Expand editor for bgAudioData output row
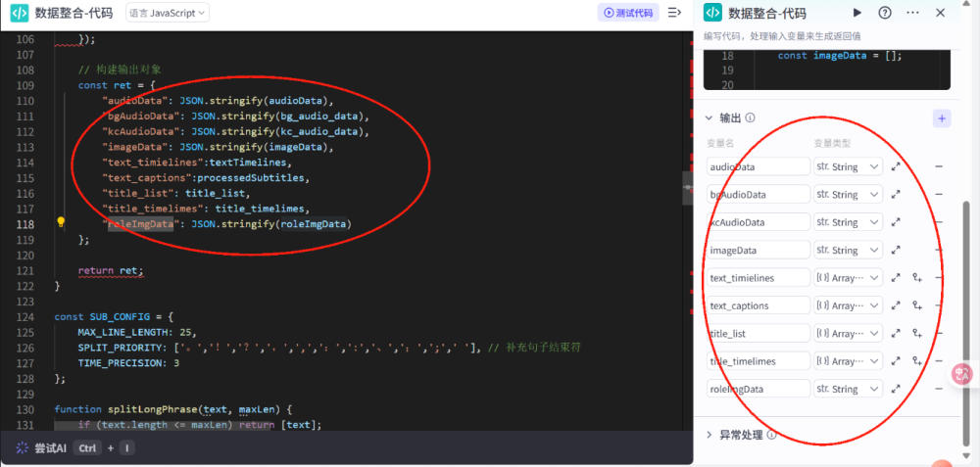This screenshot has width=980, height=467. pos(896,194)
